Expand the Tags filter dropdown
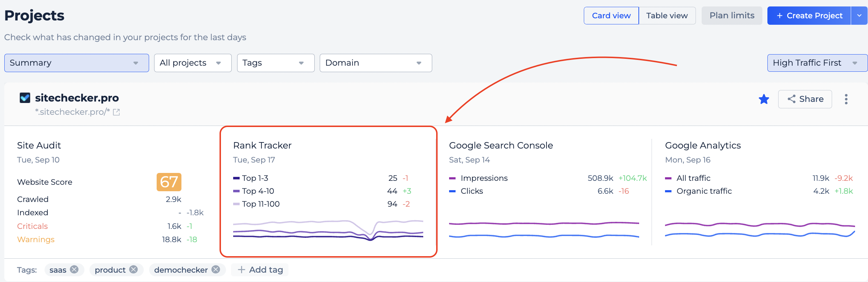 pyautogui.click(x=276, y=63)
